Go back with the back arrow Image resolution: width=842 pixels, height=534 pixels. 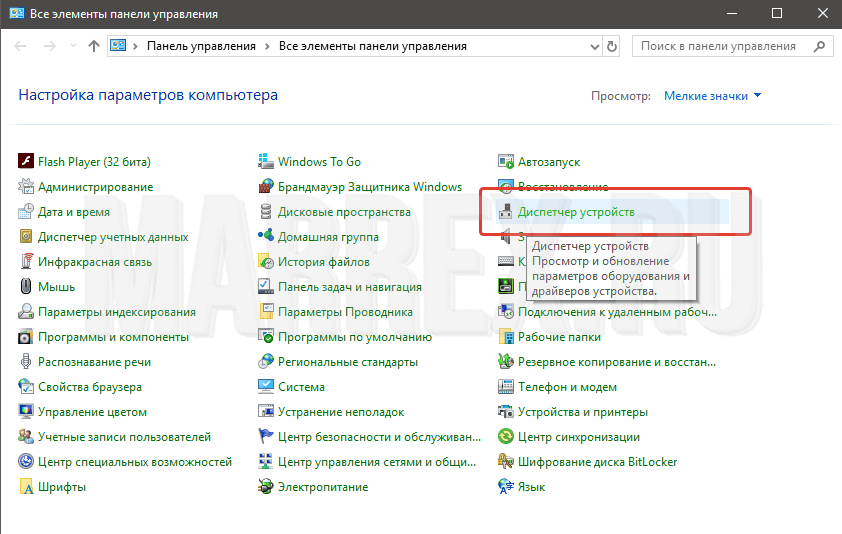click(x=20, y=46)
